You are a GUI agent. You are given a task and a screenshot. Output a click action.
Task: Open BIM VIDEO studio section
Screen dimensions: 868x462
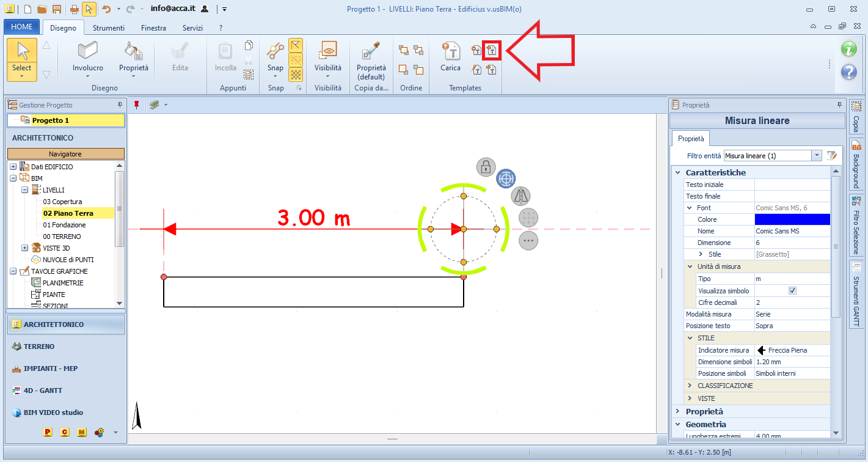click(x=66, y=413)
